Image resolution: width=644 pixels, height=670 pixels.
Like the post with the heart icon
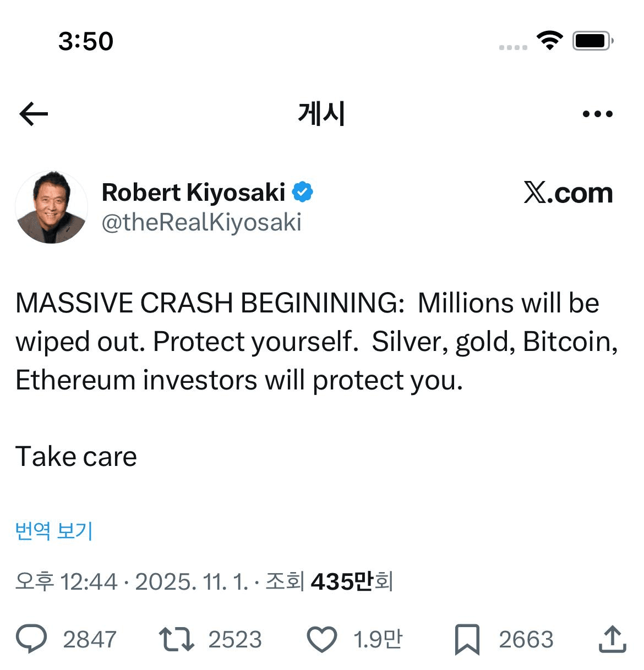[x=322, y=639]
